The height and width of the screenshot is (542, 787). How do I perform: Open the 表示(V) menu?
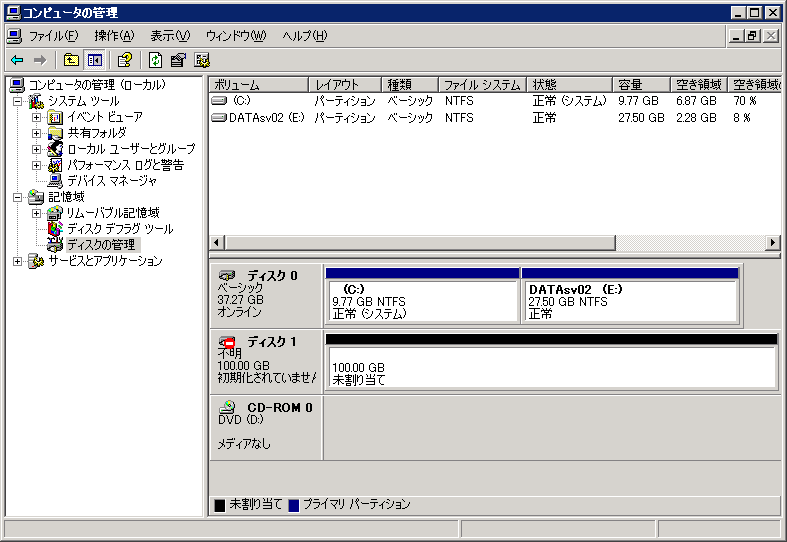tap(169, 36)
